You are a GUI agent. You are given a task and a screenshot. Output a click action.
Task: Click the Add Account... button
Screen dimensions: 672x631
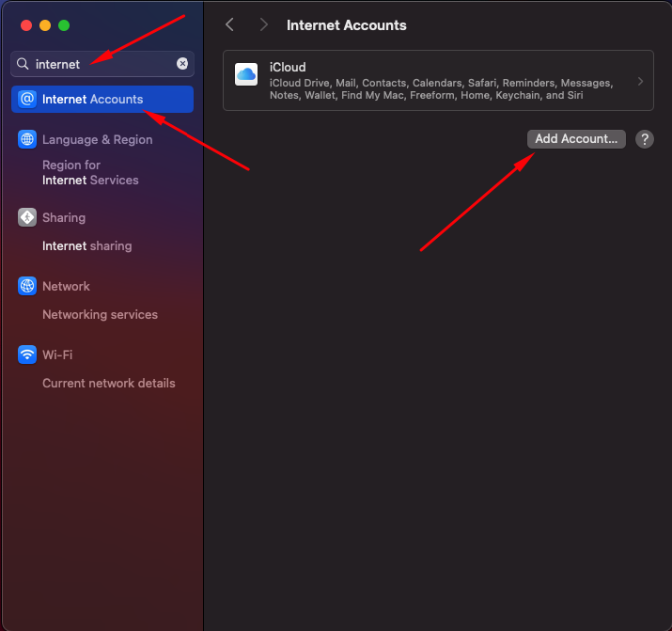pos(576,139)
